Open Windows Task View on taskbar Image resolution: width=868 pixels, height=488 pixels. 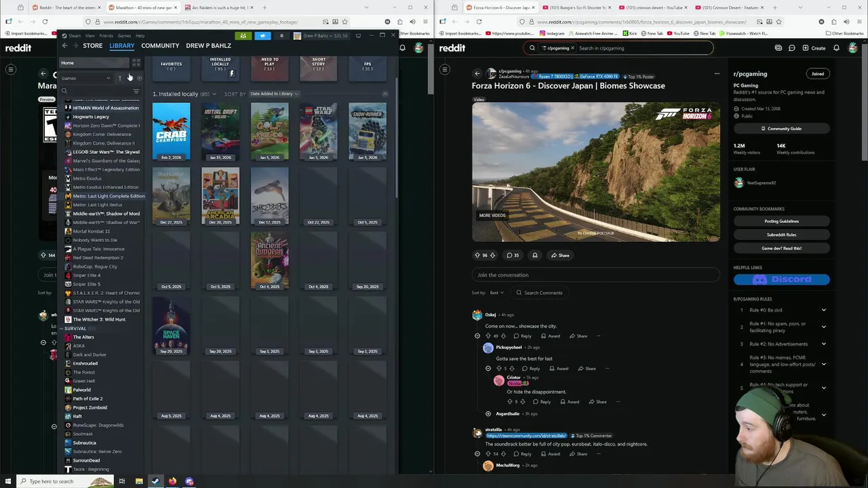click(x=122, y=481)
